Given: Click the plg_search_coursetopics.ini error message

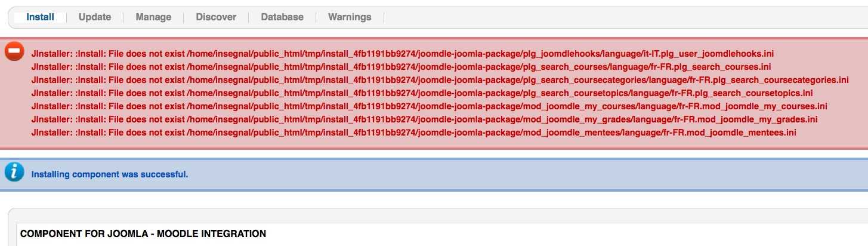Looking at the screenshot, I should point(422,93).
